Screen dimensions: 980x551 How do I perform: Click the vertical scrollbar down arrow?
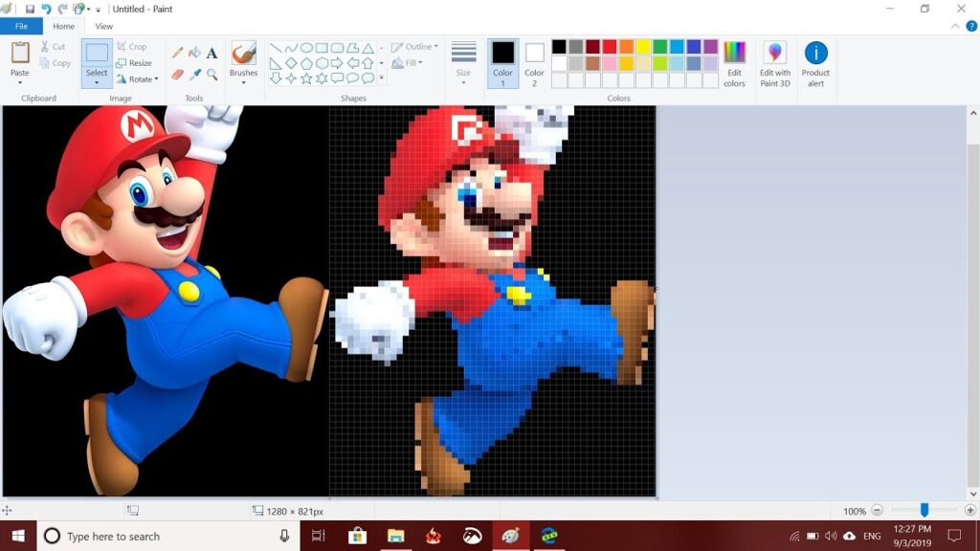(x=973, y=494)
